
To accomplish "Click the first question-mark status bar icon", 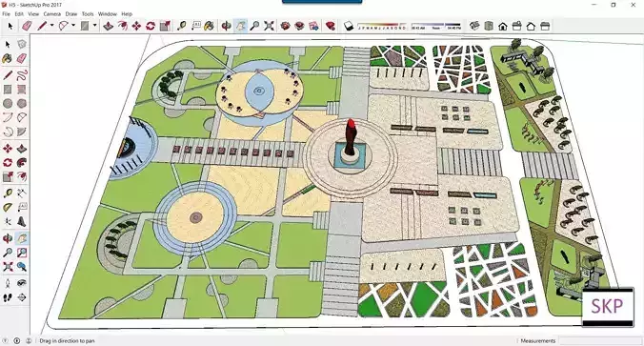I will tap(6, 340).
